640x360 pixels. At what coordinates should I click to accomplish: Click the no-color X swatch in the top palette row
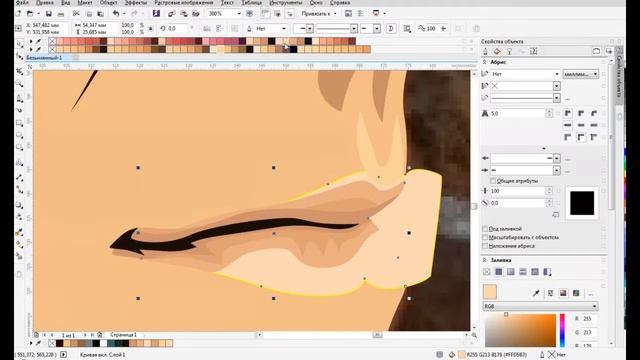point(52,41)
